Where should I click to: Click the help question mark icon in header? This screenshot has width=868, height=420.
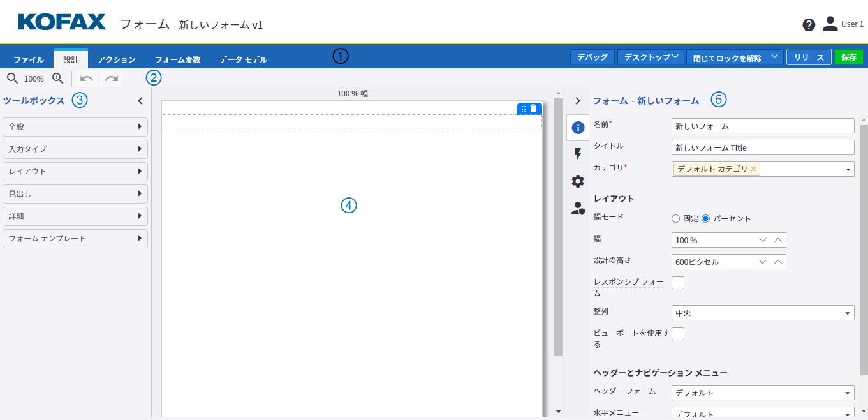(x=809, y=24)
